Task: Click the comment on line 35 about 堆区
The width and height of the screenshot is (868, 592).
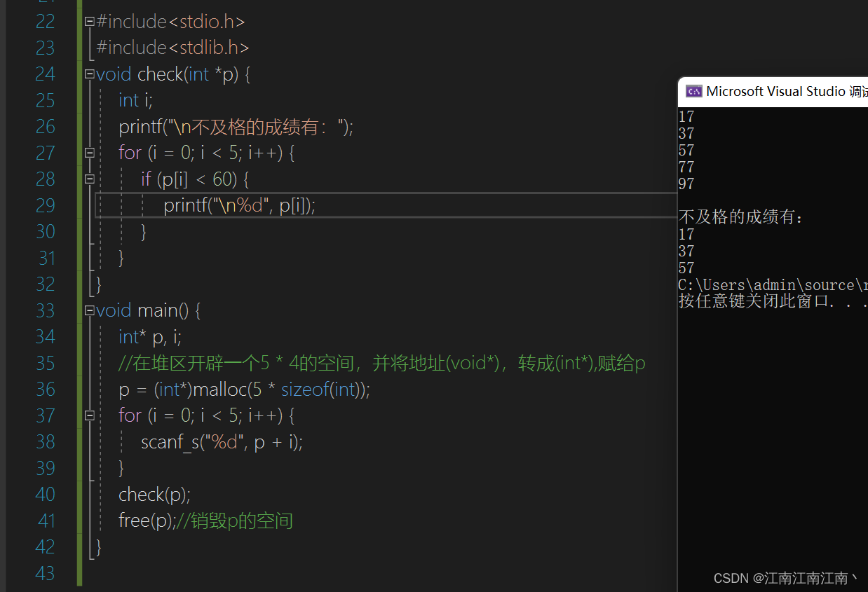Action: pos(382,363)
